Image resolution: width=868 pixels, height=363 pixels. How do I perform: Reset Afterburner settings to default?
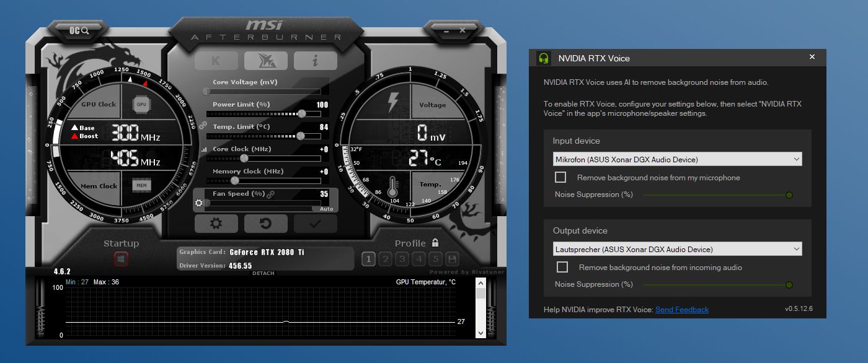tap(265, 224)
